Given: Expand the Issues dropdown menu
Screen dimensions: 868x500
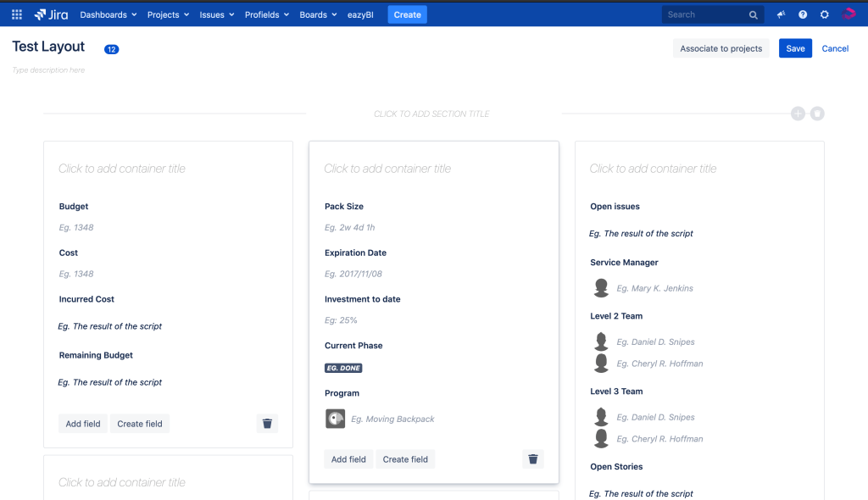Looking at the screenshot, I should 217,14.
